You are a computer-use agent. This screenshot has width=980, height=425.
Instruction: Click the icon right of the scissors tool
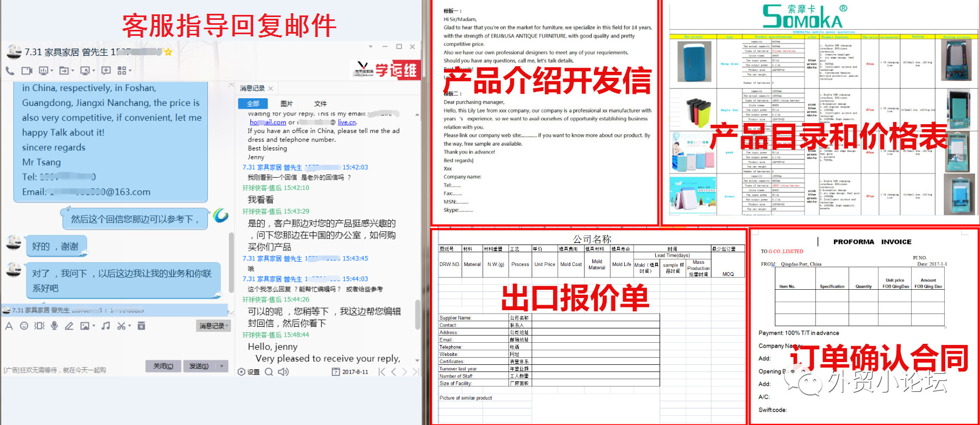pos(141,326)
